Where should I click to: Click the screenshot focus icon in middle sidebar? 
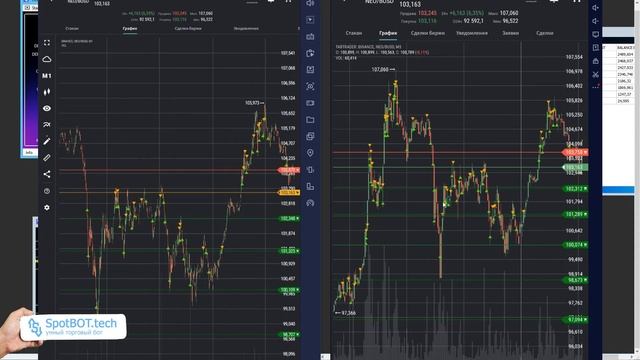[x=310, y=87]
